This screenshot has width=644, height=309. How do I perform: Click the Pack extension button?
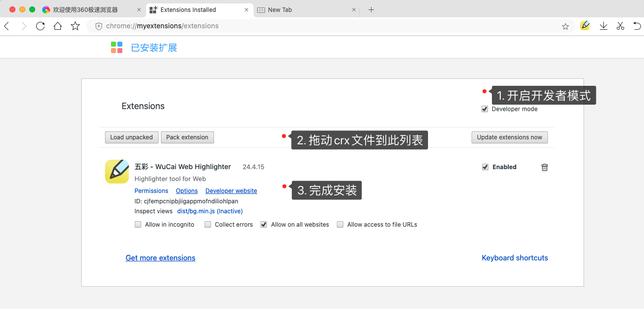click(187, 137)
